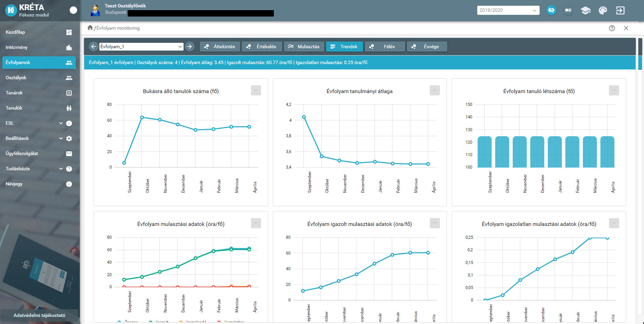Expand the ESL submenu chevron
The height and width of the screenshot is (324, 644).
coord(61,123)
